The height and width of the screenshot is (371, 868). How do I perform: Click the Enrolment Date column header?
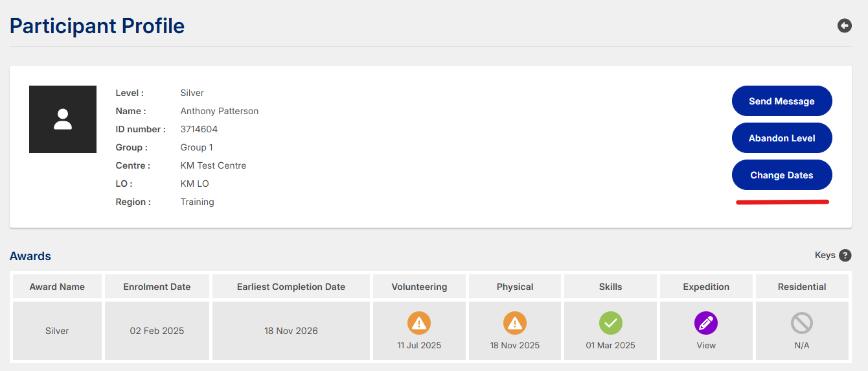point(157,287)
